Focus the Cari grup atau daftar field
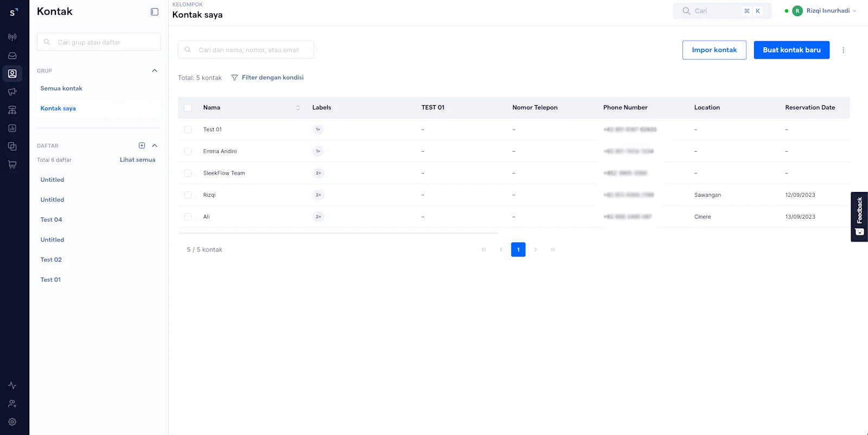This screenshot has height=435, width=868. [x=99, y=42]
